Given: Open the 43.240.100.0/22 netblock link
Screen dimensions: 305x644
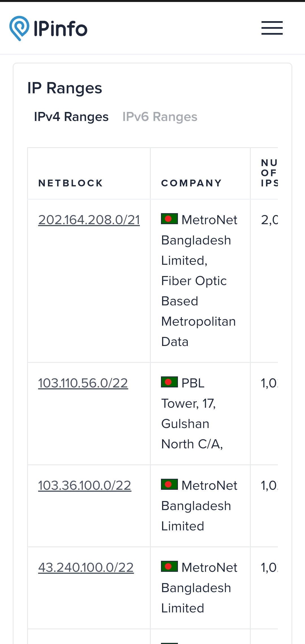Looking at the screenshot, I should pos(86,567).
